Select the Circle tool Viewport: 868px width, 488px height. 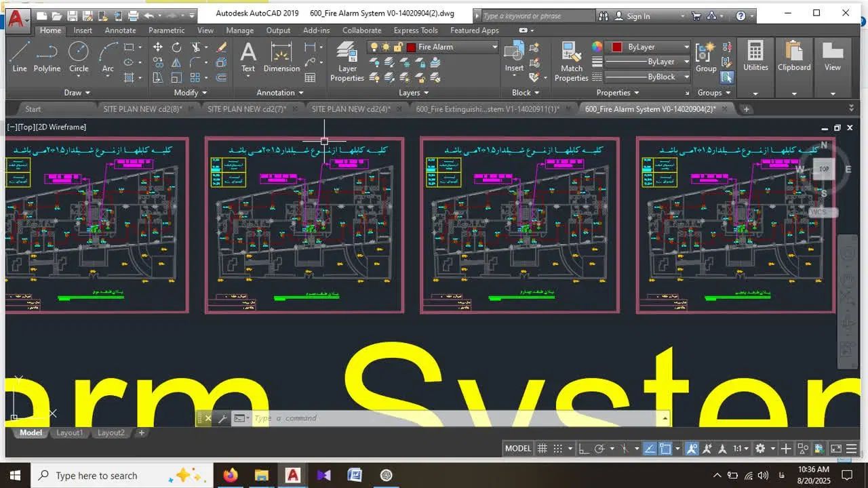click(79, 57)
